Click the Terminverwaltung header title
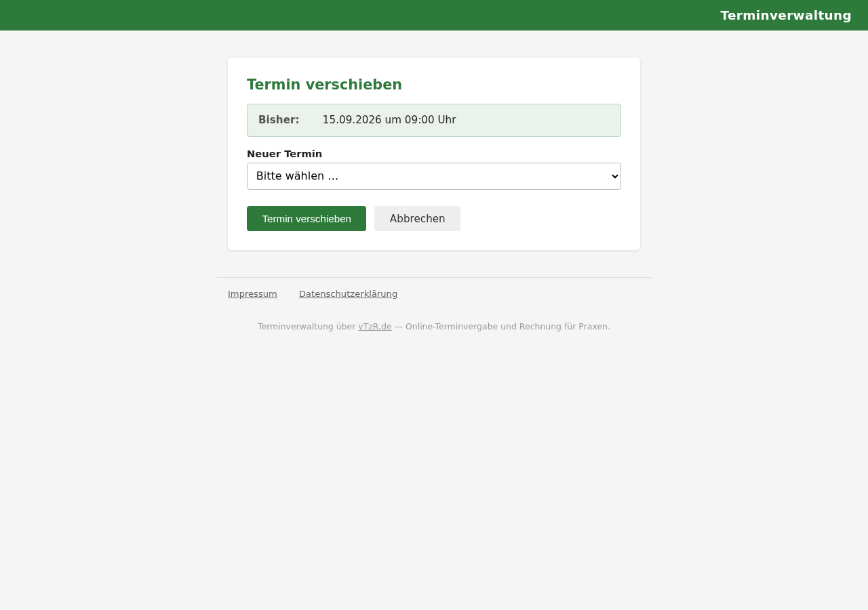This screenshot has height=610, width=868. [x=785, y=16]
